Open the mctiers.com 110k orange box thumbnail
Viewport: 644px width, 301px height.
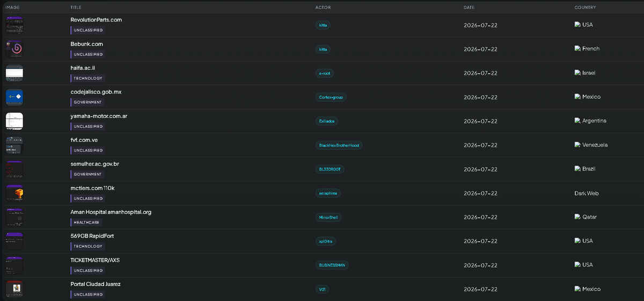coord(14,193)
